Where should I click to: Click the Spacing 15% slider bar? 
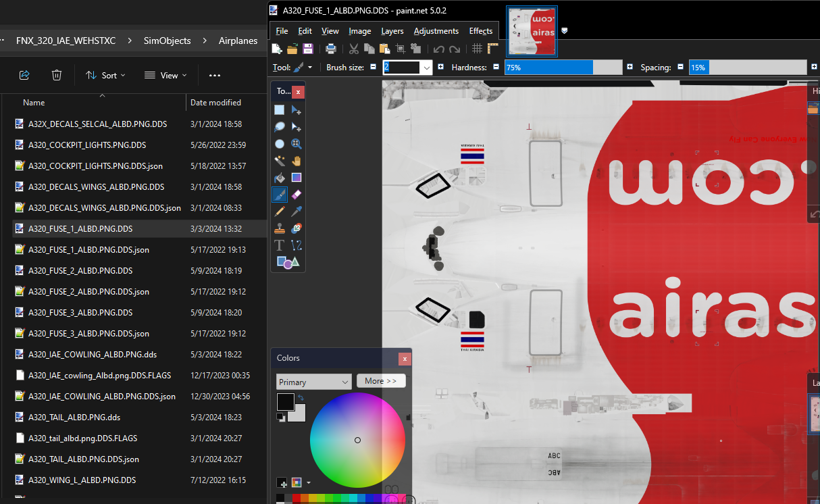pos(748,68)
